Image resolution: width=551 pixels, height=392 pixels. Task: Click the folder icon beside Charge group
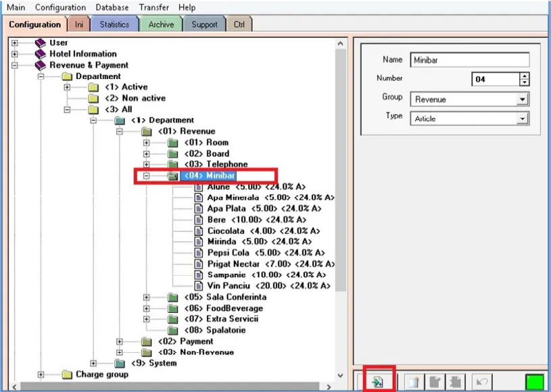[67, 374]
